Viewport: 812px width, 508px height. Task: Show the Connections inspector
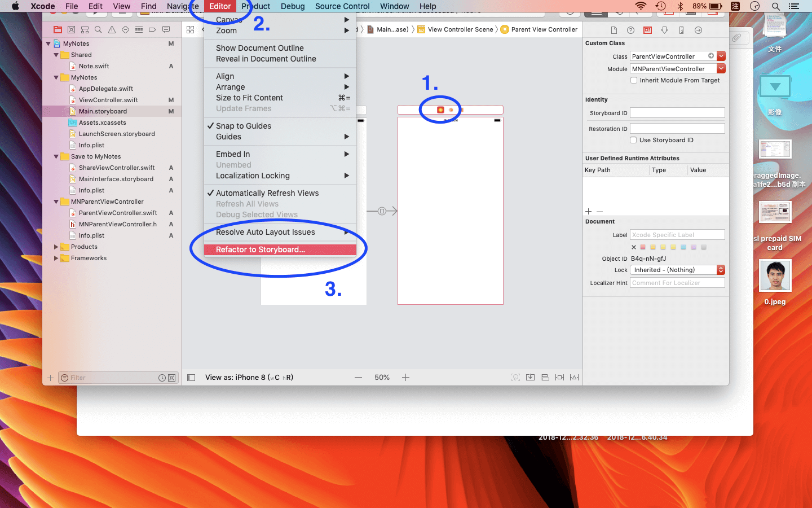[699, 30]
